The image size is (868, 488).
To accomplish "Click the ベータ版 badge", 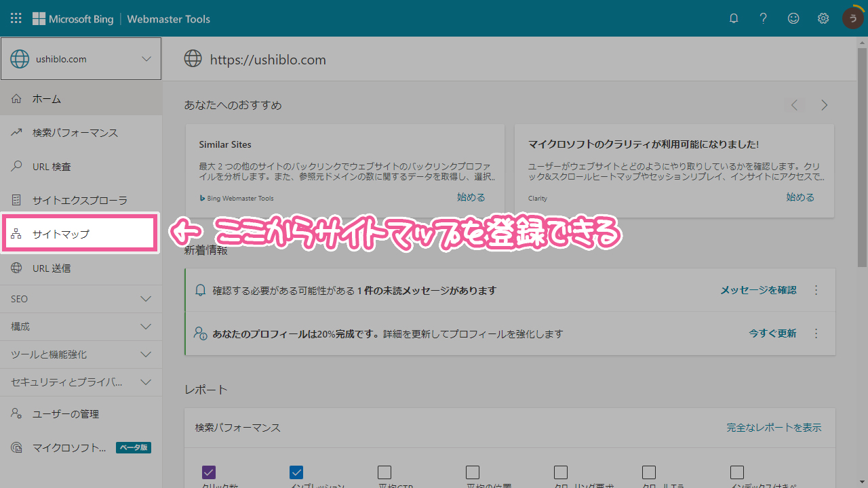I will (x=134, y=448).
